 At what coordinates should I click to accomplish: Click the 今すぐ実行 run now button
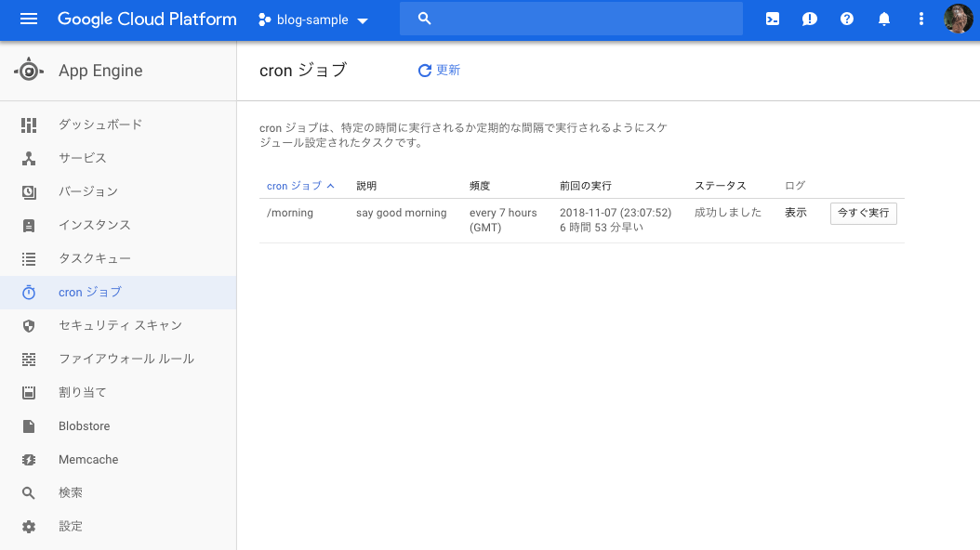click(x=863, y=214)
